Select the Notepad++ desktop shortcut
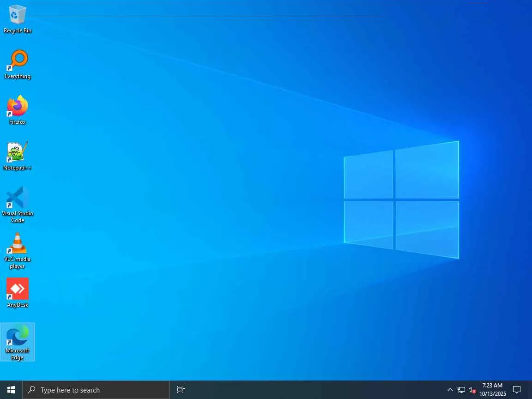532x399 pixels. [x=17, y=156]
